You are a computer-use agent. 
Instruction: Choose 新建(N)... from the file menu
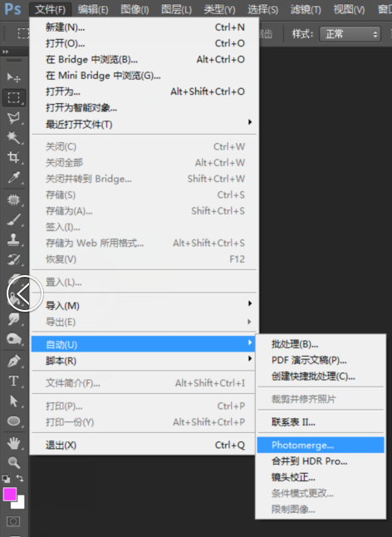144,27
